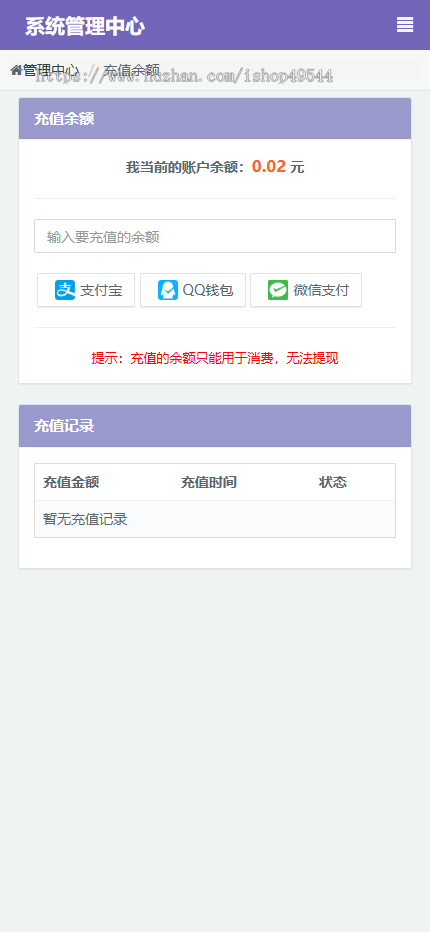Viewport: 430px width, 932px height.
Task: Click the 系统管理中心 header title
Action: (85, 26)
